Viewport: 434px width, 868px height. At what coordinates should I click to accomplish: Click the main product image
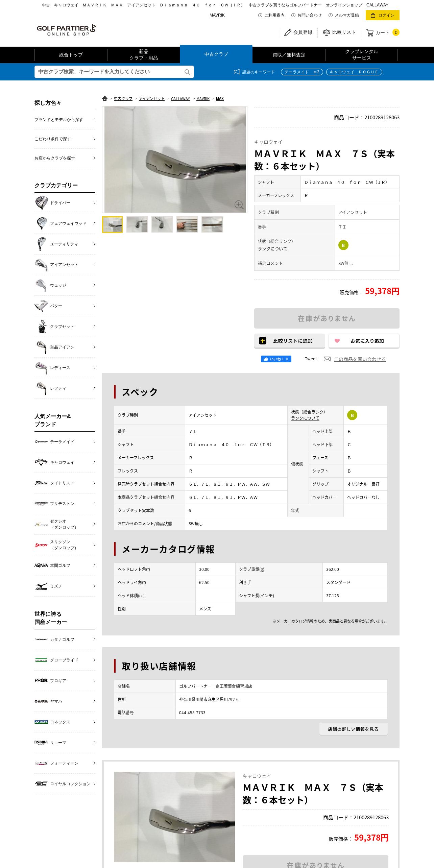point(175,160)
